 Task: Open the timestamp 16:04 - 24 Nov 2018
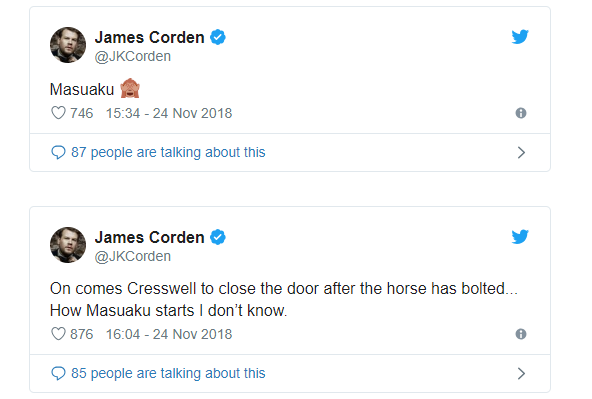pos(169,334)
